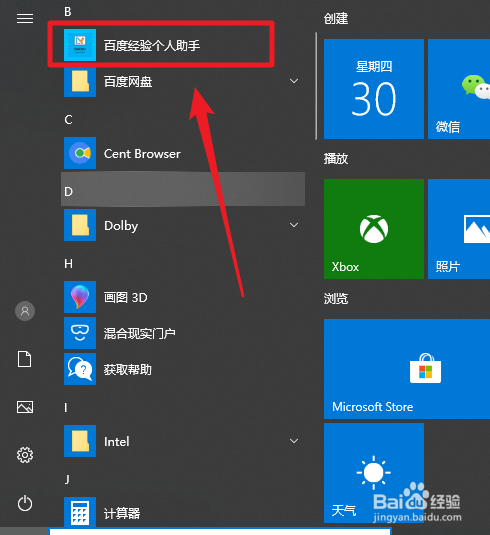Screen dimensions: 490x535
Task: Open the Pictures icon in sidebar
Action: tap(25, 407)
